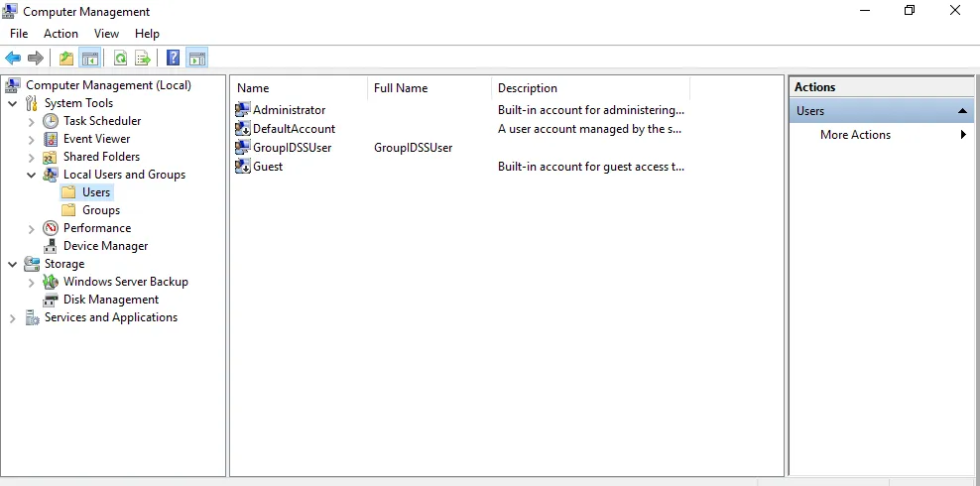Click the Disk Management icon

coord(51,300)
